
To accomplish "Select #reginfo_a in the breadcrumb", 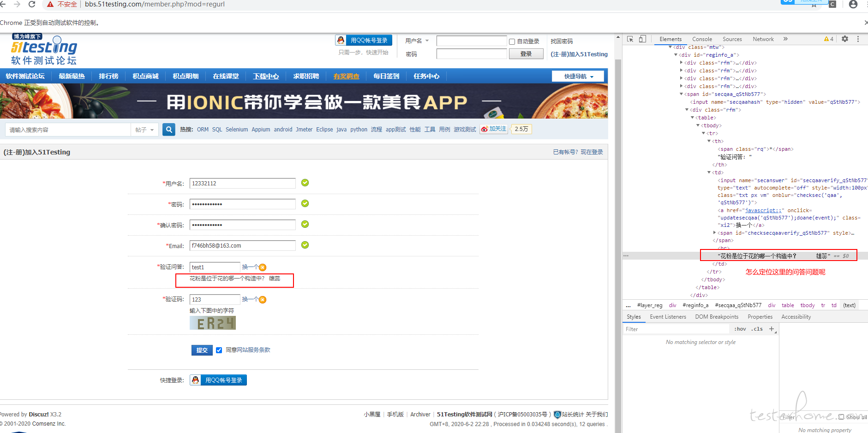I will (x=695, y=305).
